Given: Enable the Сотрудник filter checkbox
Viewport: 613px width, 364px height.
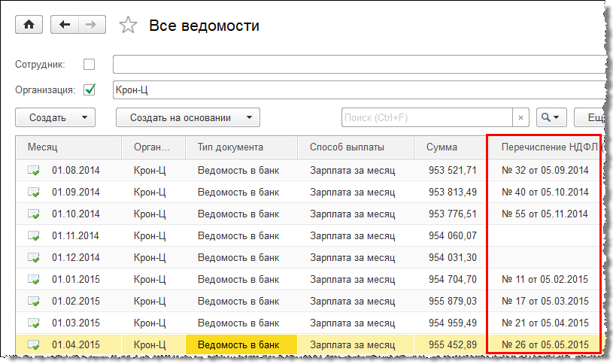Looking at the screenshot, I should [90, 65].
